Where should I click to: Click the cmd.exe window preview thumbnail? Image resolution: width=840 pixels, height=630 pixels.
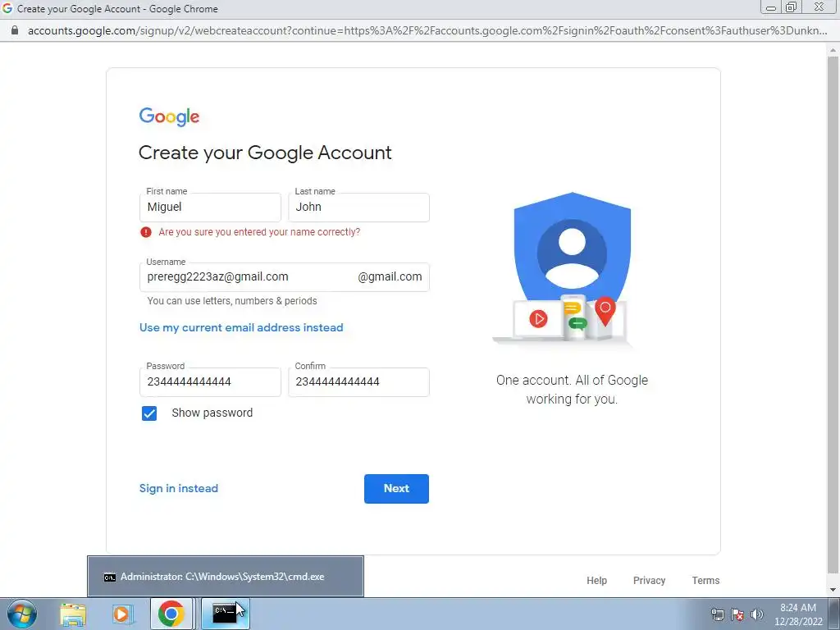[226, 577]
